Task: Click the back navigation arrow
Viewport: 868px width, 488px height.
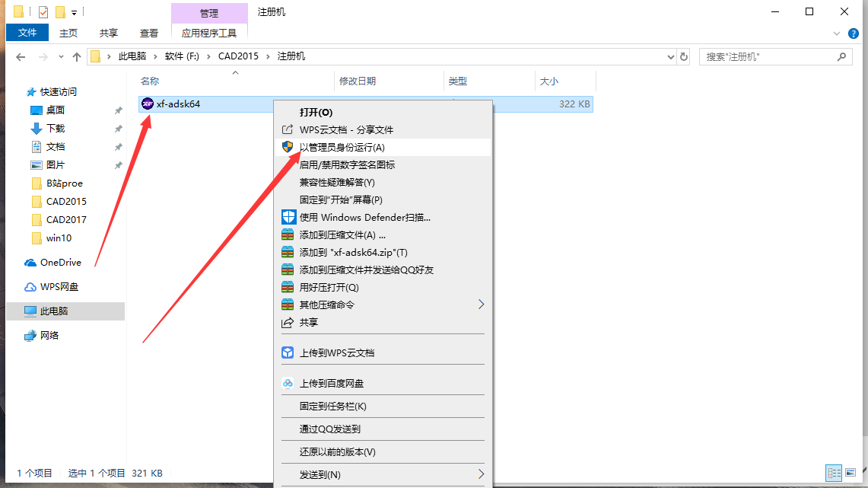Action: click(21, 56)
